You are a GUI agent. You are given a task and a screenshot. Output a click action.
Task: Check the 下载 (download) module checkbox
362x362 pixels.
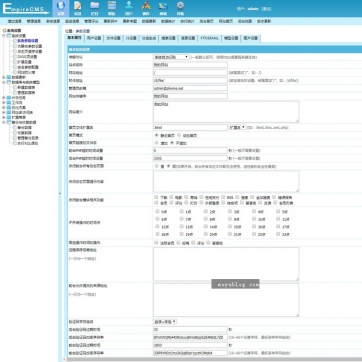point(156,197)
